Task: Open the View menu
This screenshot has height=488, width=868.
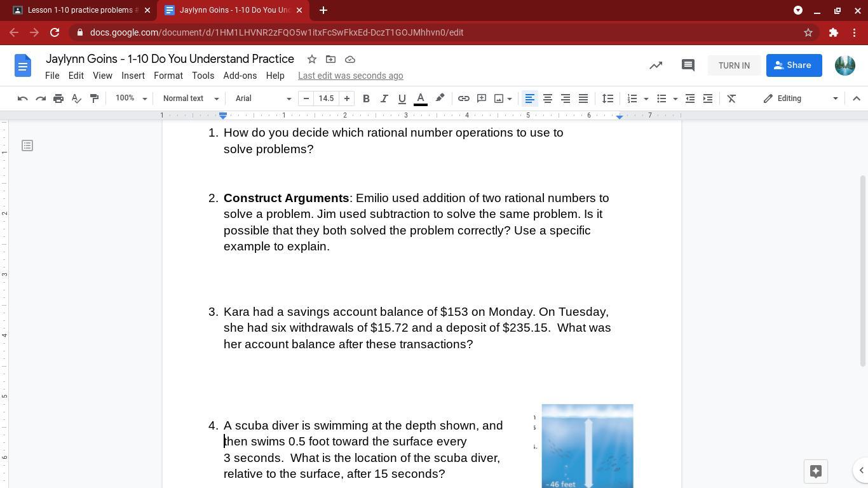Action: point(102,76)
